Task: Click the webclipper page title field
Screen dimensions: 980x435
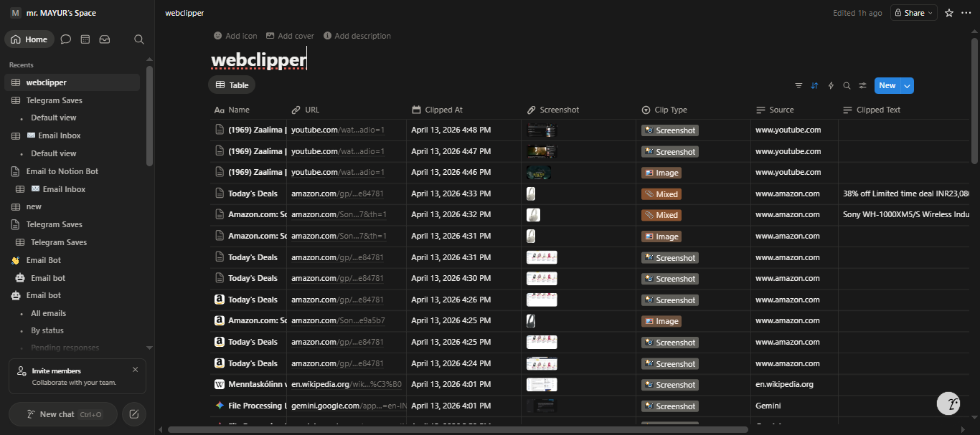Action: coord(258,59)
